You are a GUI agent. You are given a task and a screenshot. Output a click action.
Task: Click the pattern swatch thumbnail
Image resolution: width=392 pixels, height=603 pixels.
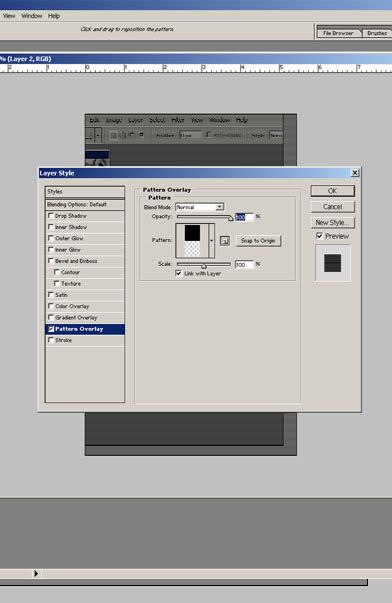(x=192, y=241)
